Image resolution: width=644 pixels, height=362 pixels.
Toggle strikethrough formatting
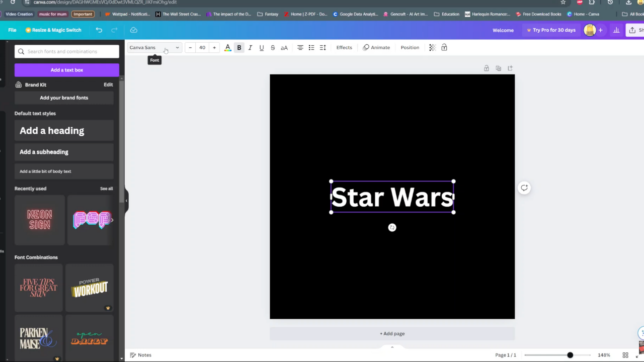(x=273, y=48)
